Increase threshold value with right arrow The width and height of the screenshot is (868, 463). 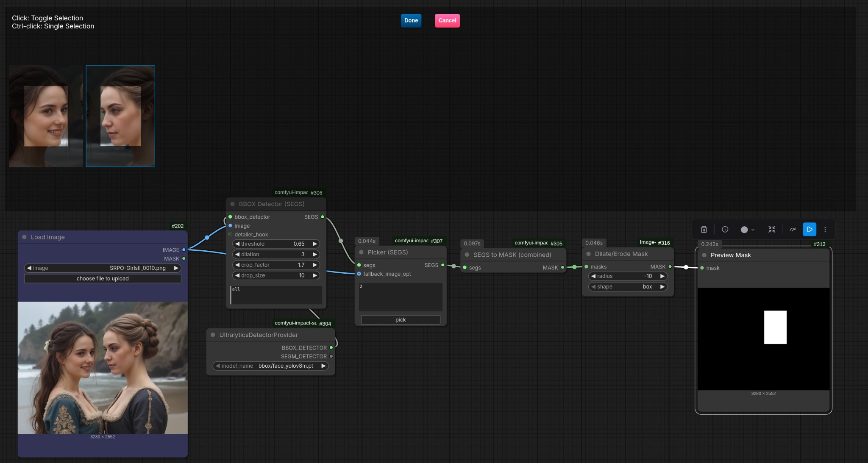coord(314,244)
